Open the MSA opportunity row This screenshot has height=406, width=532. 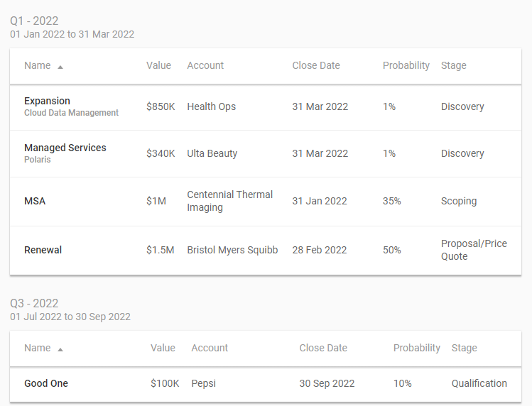35,201
